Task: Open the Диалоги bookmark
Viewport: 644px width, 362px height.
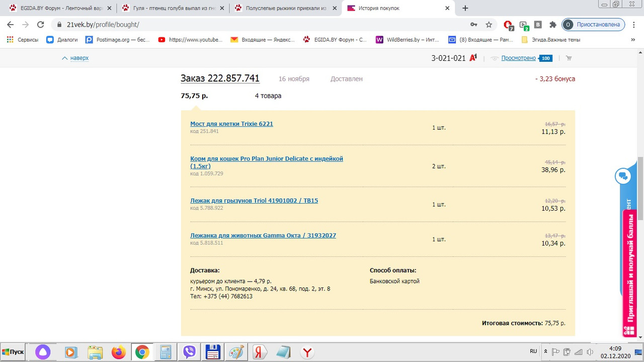Action: click(x=62, y=40)
